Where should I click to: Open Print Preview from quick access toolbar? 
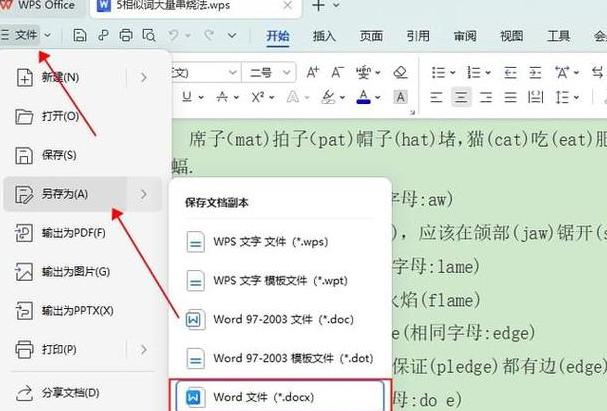click(x=149, y=35)
